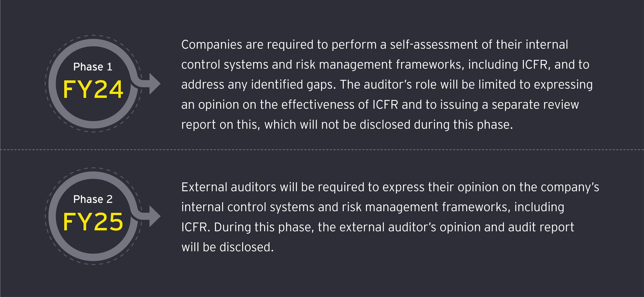Click the line starting "External auditors will be"

[390, 187]
